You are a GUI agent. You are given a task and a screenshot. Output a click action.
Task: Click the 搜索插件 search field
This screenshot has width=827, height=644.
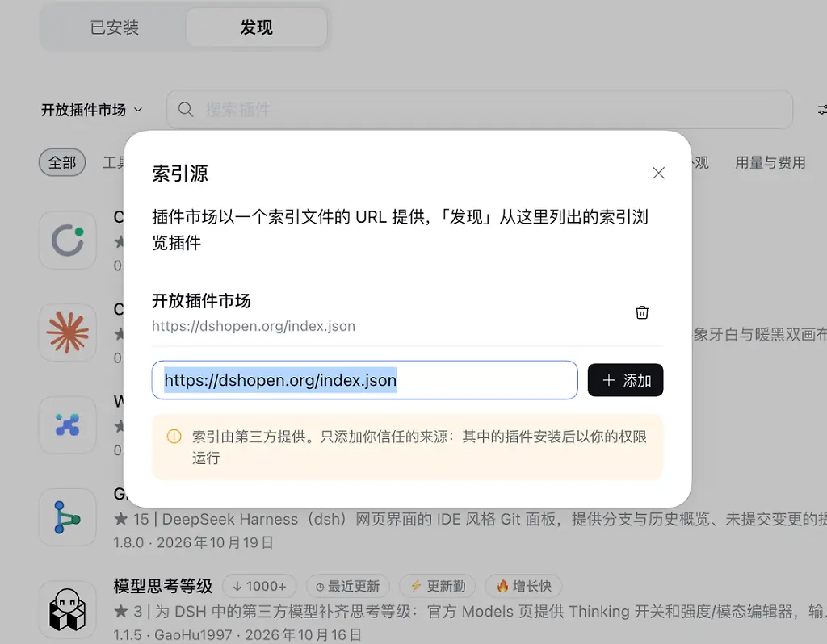click(480, 110)
